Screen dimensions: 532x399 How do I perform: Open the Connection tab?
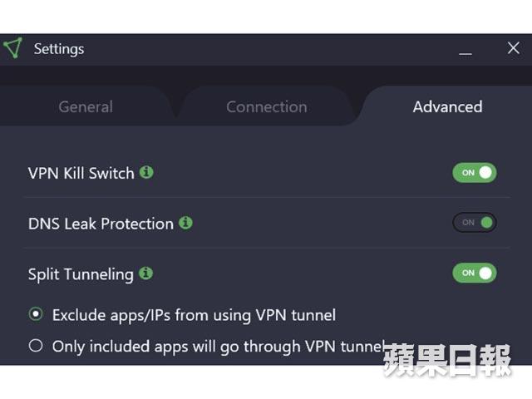267,107
